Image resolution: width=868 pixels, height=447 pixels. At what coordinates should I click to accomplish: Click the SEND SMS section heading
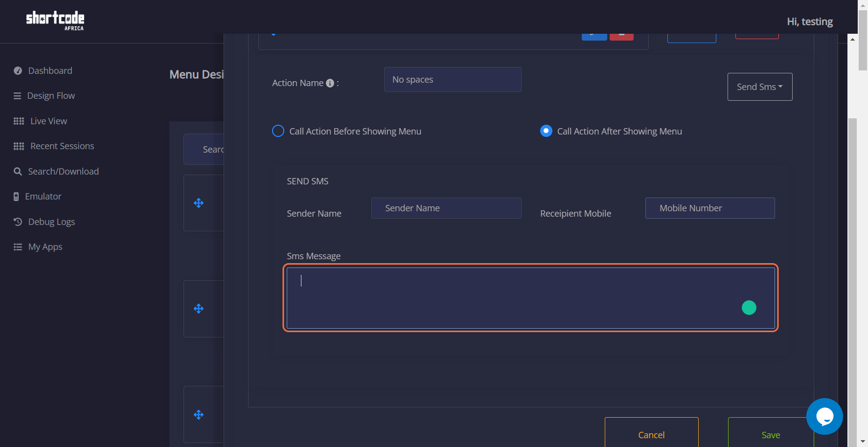click(x=307, y=181)
